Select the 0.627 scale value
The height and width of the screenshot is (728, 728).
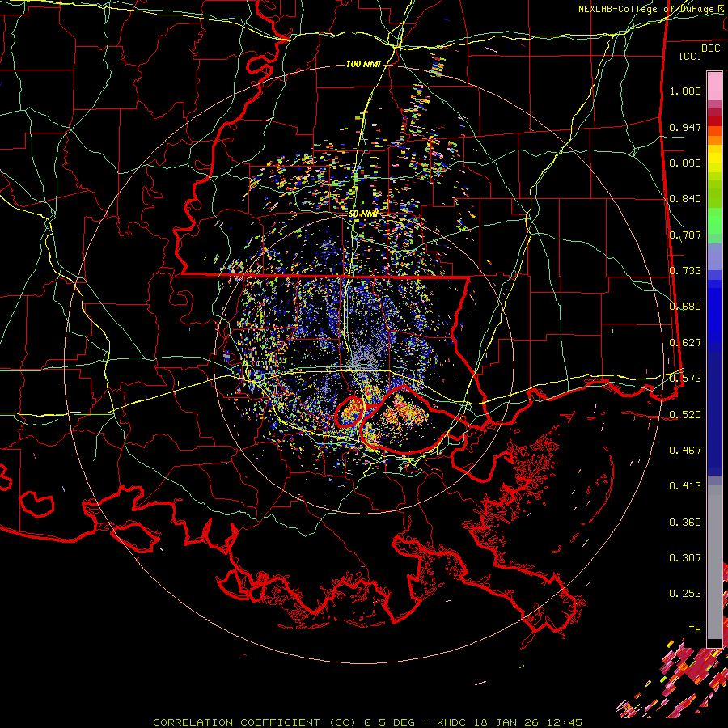[x=685, y=343]
